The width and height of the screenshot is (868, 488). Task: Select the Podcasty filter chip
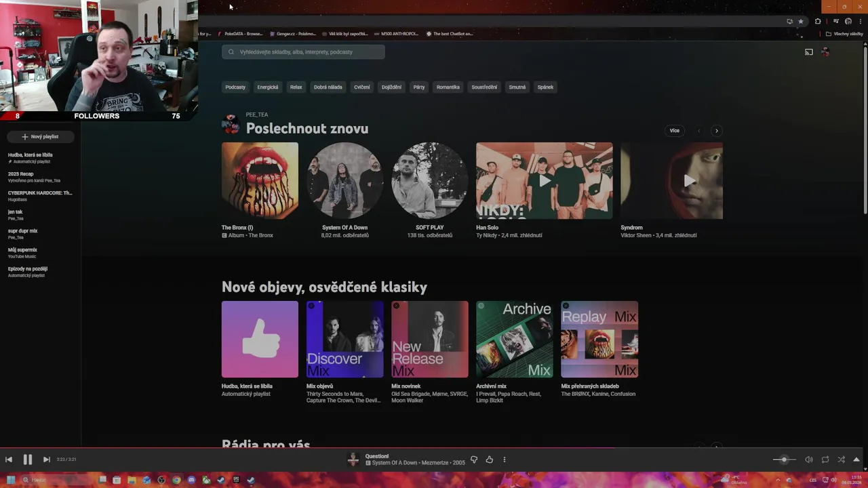point(235,87)
